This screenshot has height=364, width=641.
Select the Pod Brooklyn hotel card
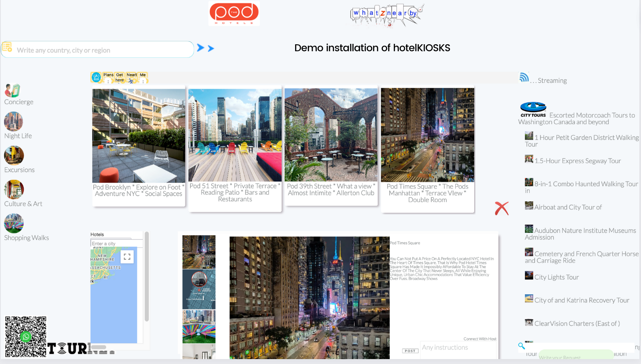pos(139,146)
